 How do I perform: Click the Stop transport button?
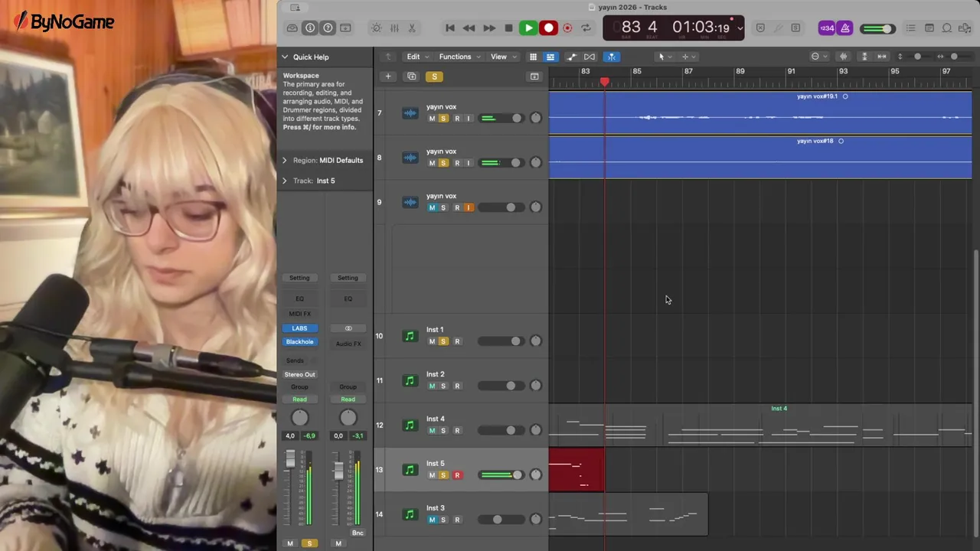pyautogui.click(x=508, y=28)
